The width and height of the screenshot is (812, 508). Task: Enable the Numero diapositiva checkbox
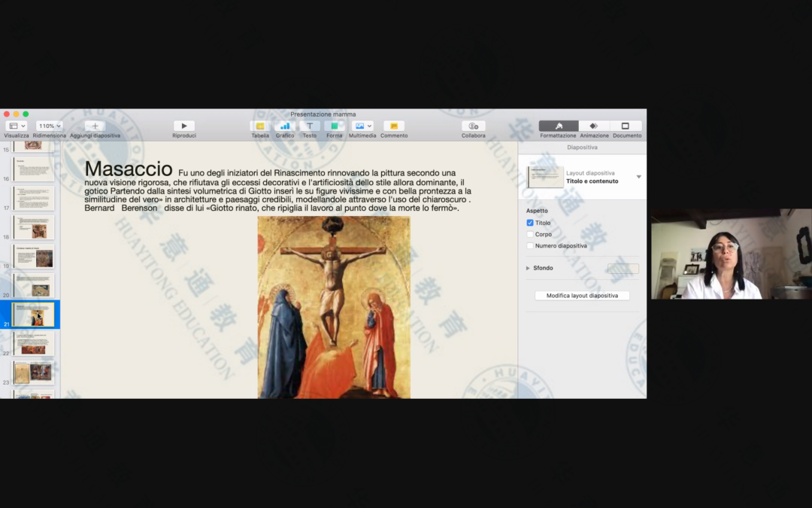(530, 245)
